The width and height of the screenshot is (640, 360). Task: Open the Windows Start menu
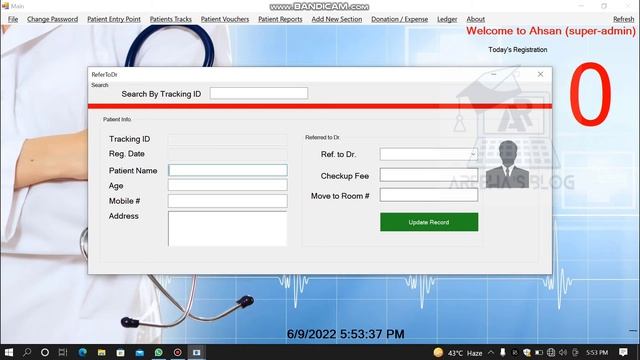point(8,352)
